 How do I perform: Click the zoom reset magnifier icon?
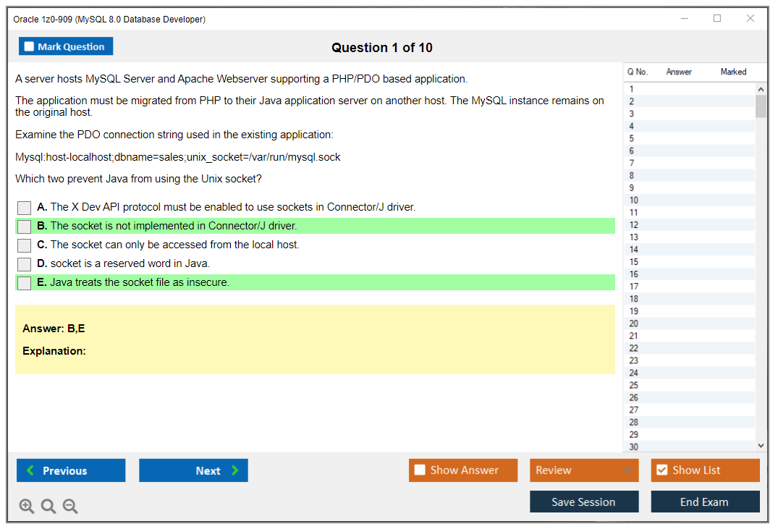click(48, 506)
